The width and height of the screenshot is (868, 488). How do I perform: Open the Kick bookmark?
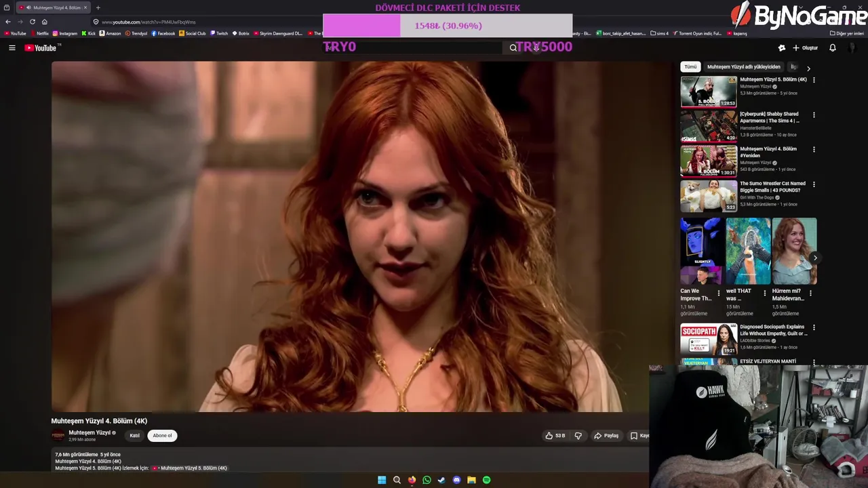89,33
